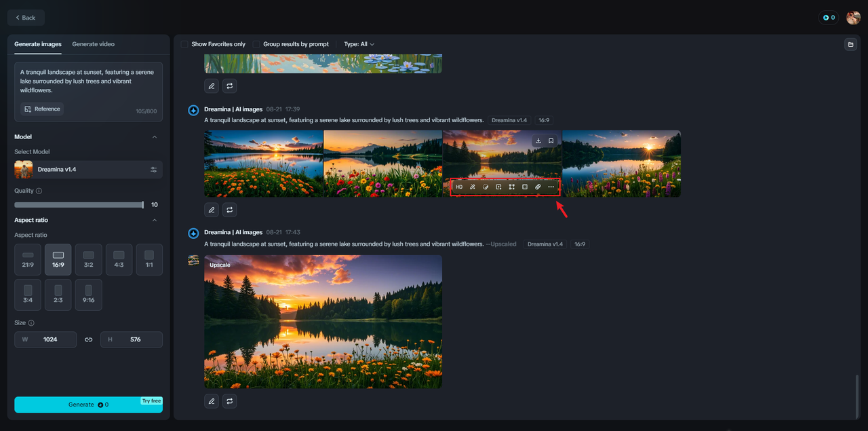Select the 1:1 aspect ratio option
868x431 pixels.
click(149, 259)
